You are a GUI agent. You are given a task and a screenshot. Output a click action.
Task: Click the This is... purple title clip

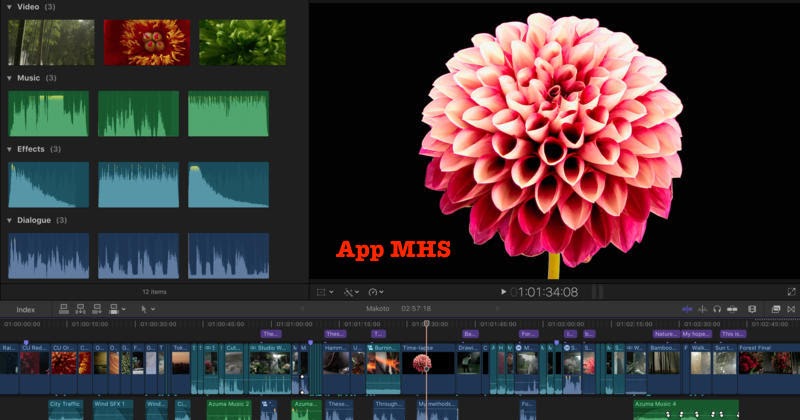[733, 334]
